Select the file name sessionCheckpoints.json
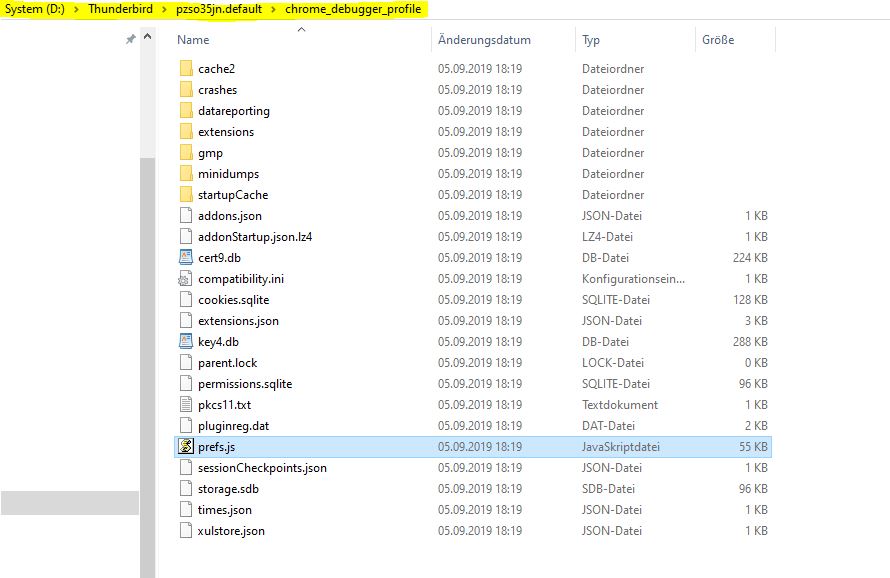The height and width of the screenshot is (578, 890). (x=262, y=468)
